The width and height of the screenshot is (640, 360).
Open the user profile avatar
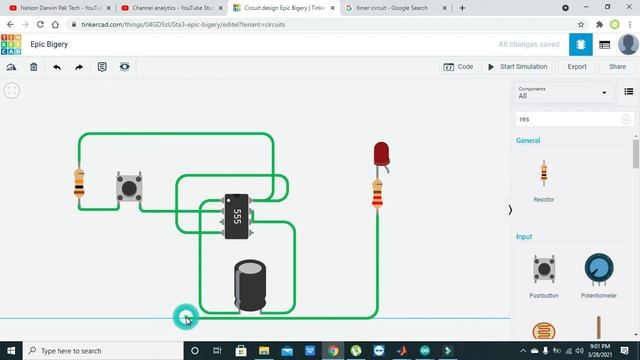628,44
